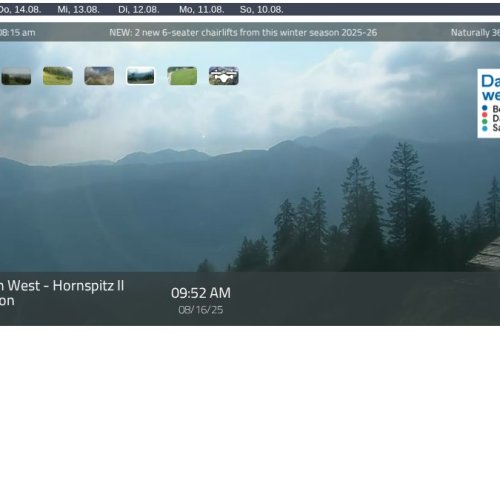Open the yellow-green hillside webcam thumbnail
Image resolution: width=500 pixels, height=500 pixels.
pos(58,76)
